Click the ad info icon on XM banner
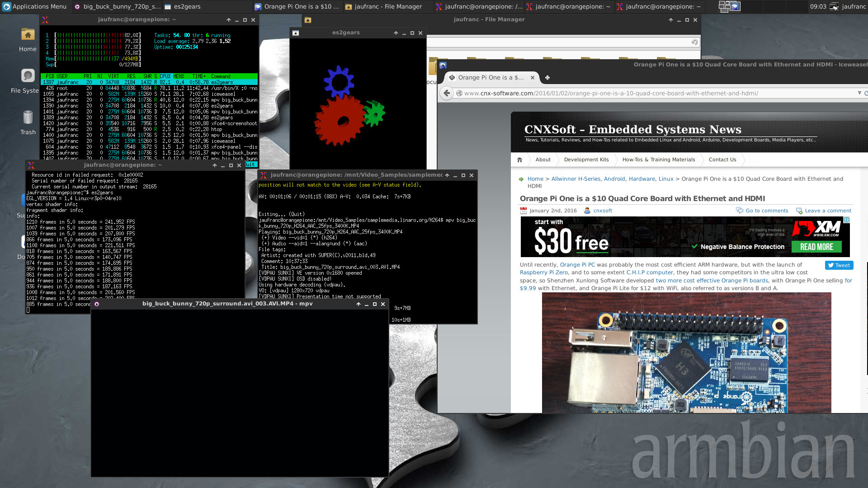The image size is (868, 488). (847, 220)
